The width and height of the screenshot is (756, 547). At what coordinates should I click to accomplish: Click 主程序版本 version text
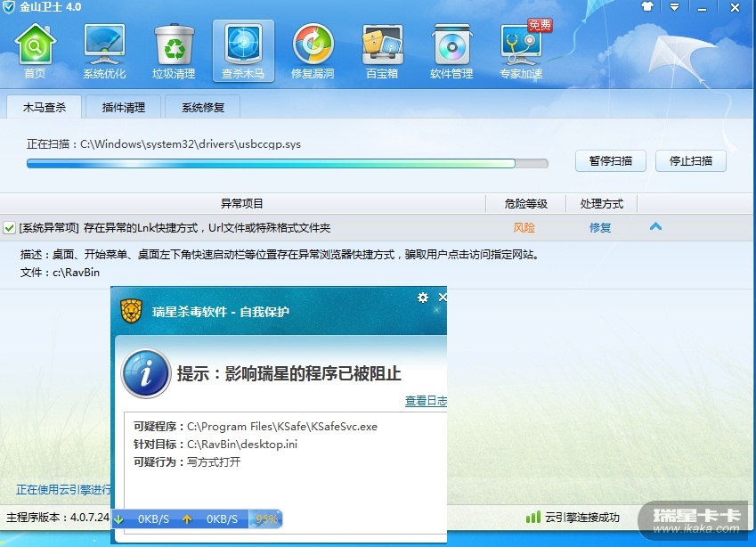tap(58, 518)
